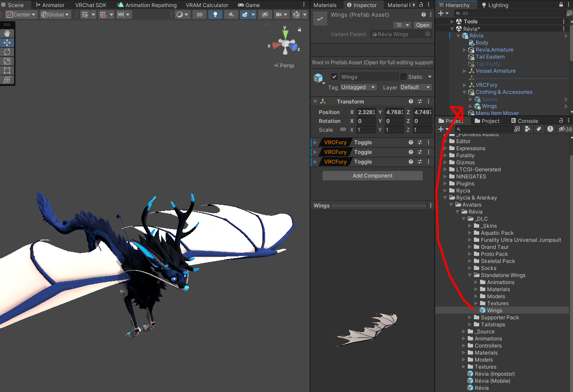This screenshot has width=573, height=392.
Task: Click Persp projection label under gizmo
Action: [284, 65]
